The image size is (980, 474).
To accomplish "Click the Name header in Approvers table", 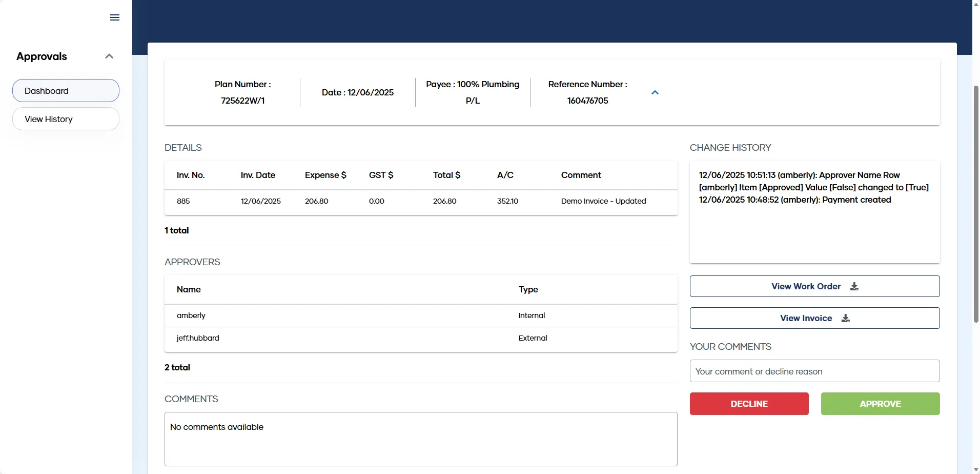I will point(189,289).
